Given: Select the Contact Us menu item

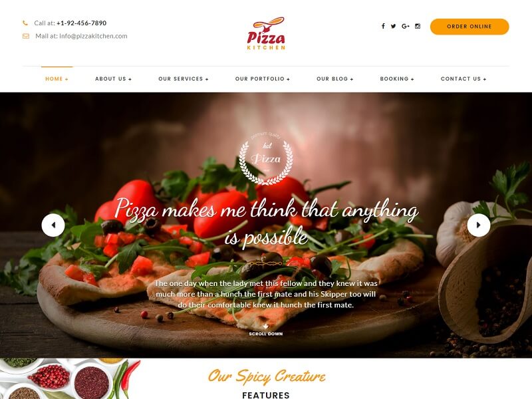Looking at the screenshot, I should [x=464, y=78].
